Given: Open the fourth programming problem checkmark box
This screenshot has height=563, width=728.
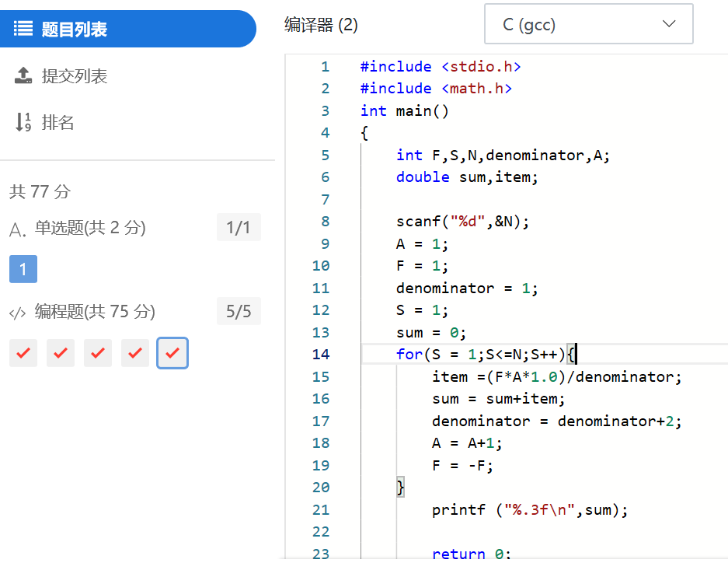Looking at the screenshot, I should pyautogui.click(x=135, y=353).
